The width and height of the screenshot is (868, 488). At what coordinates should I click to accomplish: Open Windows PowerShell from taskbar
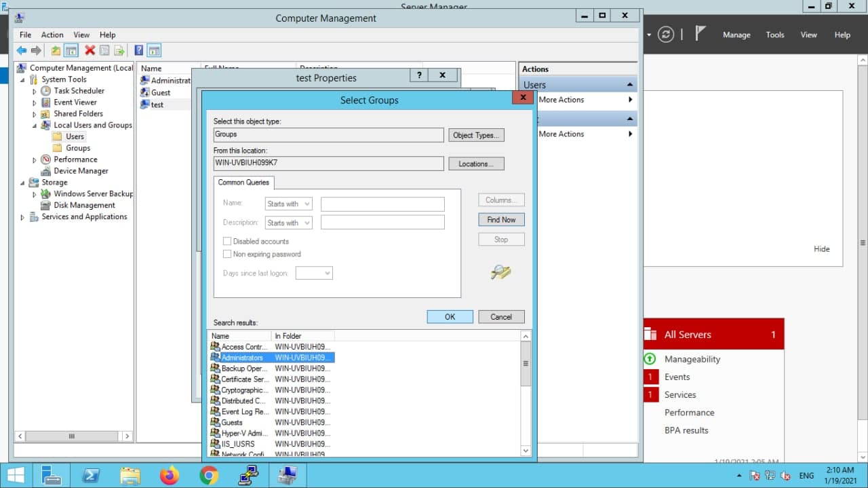point(91,476)
